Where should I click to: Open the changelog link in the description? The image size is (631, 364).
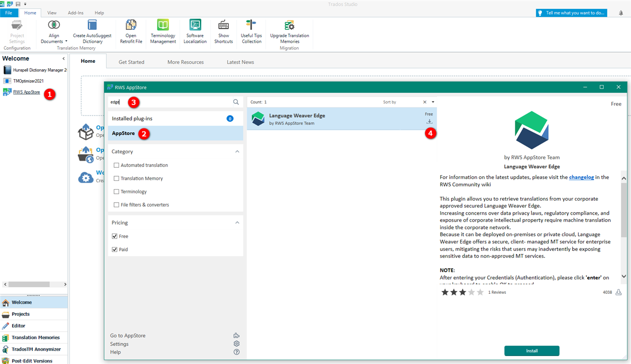(x=581, y=177)
